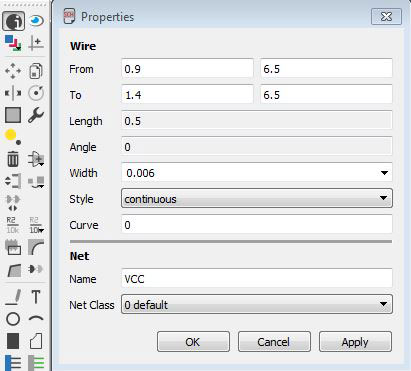Click the Apply button
Image resolution: width=411 pixels, height=371 pixels.
(x=355, y=342)
